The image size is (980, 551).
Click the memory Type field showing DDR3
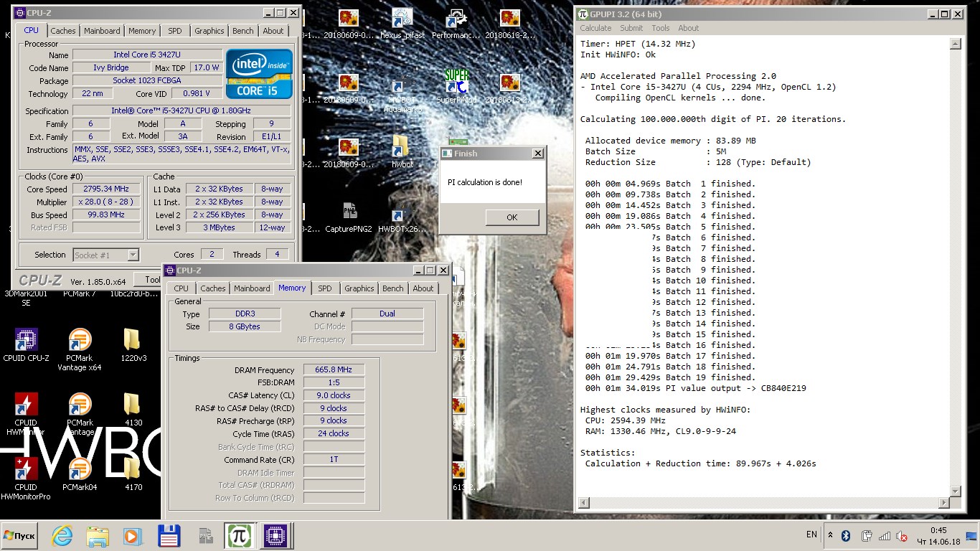(245, 314)
